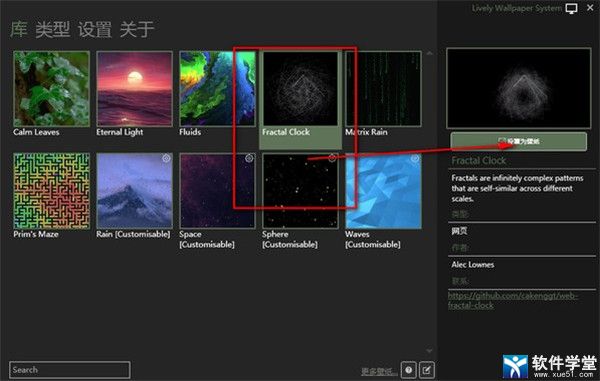
Task: Open customise icon on Space wallpaper
Action: tap(249, 158)
